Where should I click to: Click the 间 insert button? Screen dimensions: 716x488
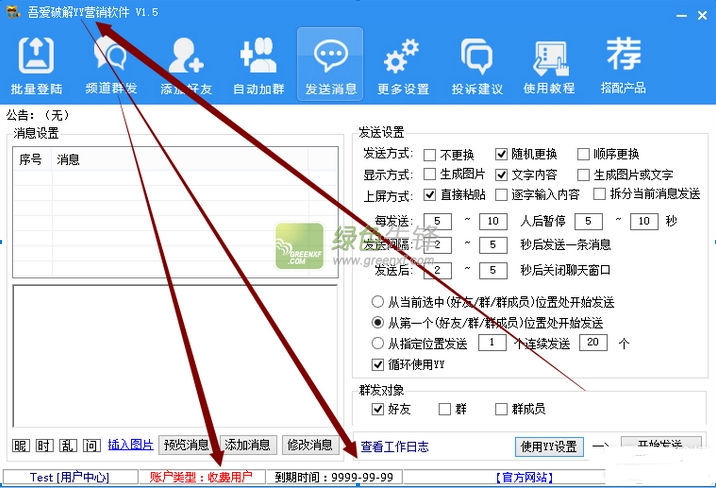[x=91, y=446]
